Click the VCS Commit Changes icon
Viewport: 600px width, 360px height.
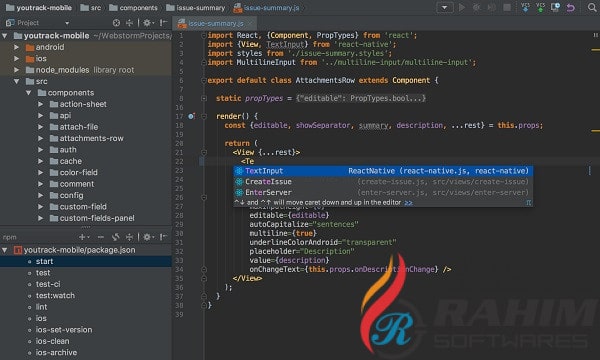[x=540, y=7]
